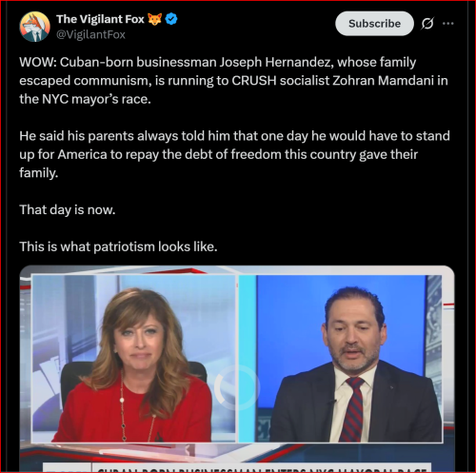Click the words Zohran Mamdani in post
The image size is (476, 473).
383,81
